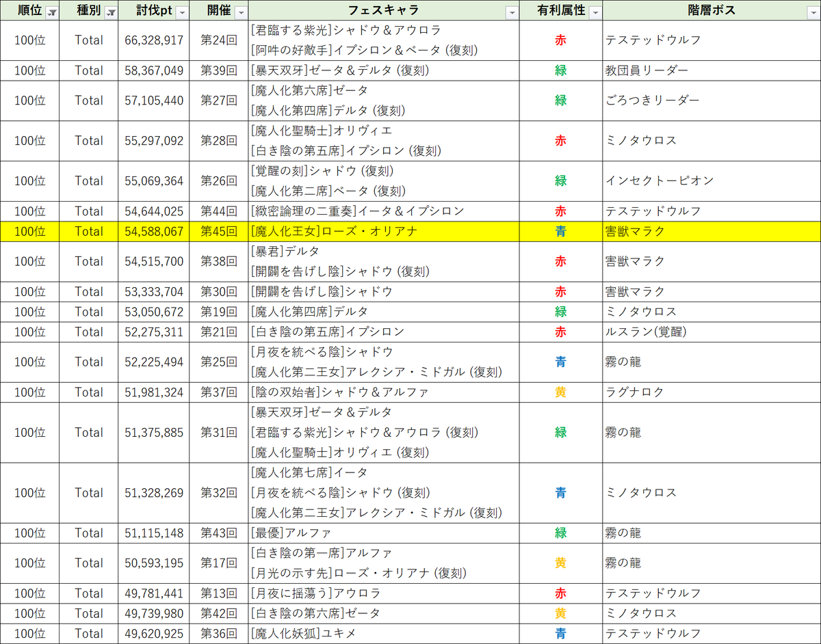Select cell with value 52,275,311

(154, 332)
